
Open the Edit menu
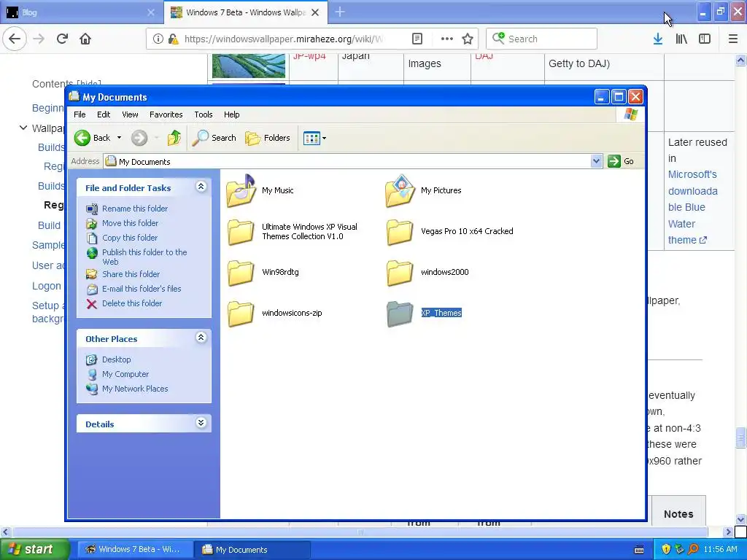pyautogui.click(x=104, y=114)
